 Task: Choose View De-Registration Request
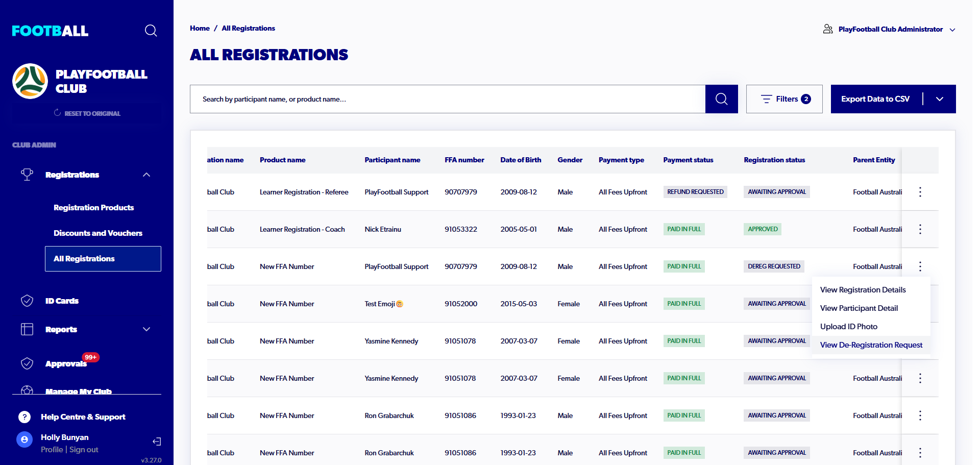(x=871, y=345)
